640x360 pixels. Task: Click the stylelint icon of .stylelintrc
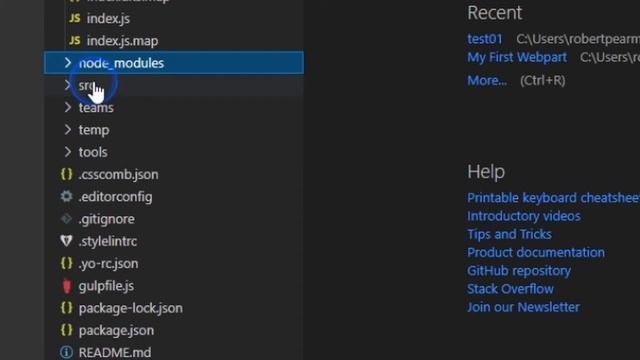67,241
